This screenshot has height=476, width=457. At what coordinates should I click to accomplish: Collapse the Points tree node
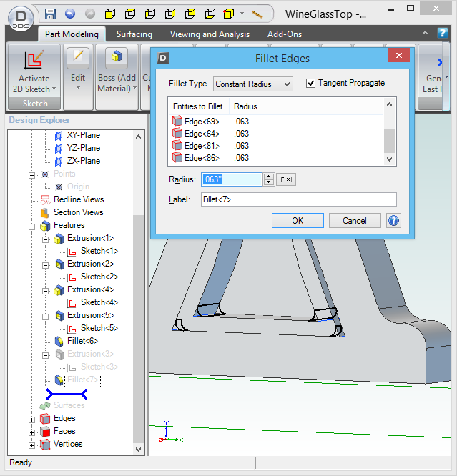[31, 175]
